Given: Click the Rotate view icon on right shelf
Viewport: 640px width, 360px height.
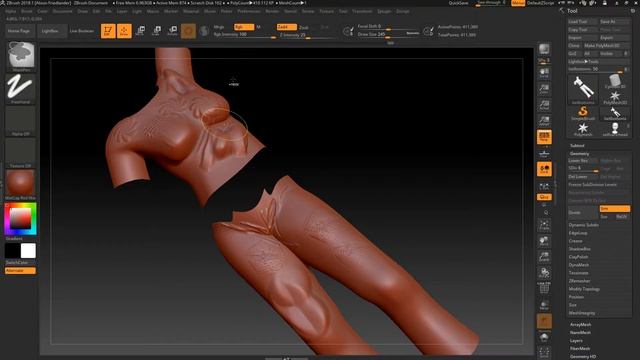Looking at the screenshot, I should (x=544, y=273).
